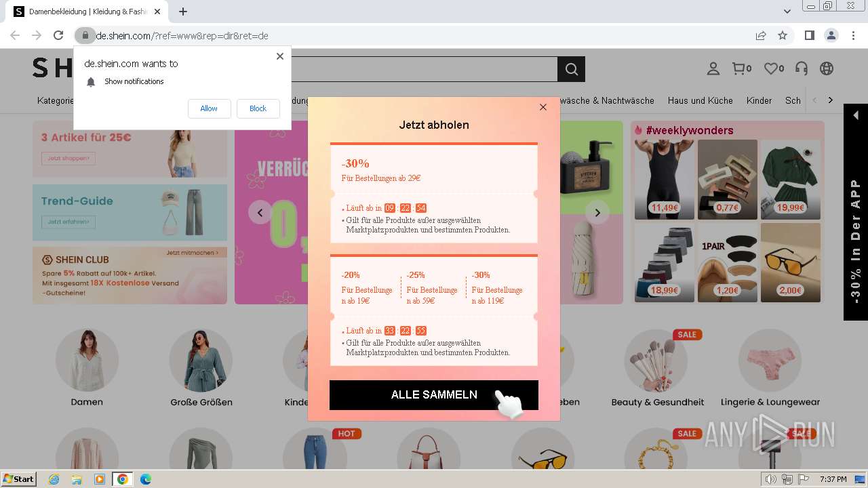Click the 3 Artikel für 25€ banner
This screenshot has height=488, width=868.
tap(130, 149)
